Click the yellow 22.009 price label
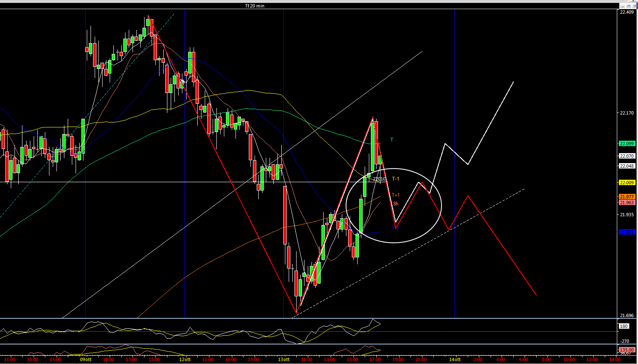This screenshot has height=364, width=638. coord(626,183)
